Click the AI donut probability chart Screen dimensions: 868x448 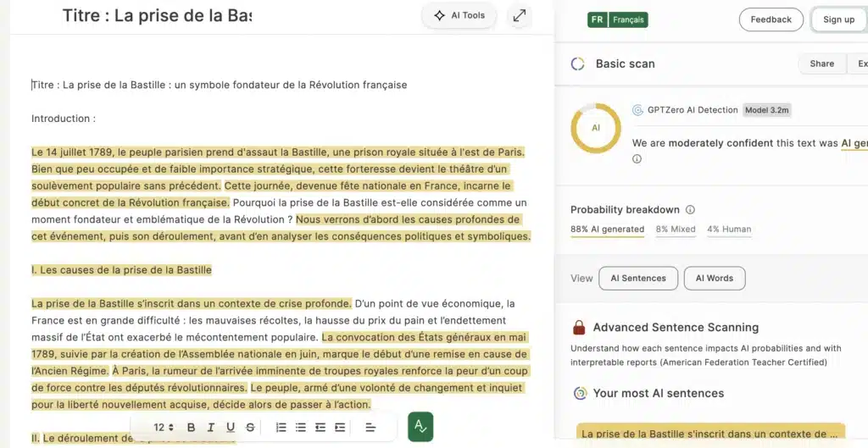tap(596, 128)
